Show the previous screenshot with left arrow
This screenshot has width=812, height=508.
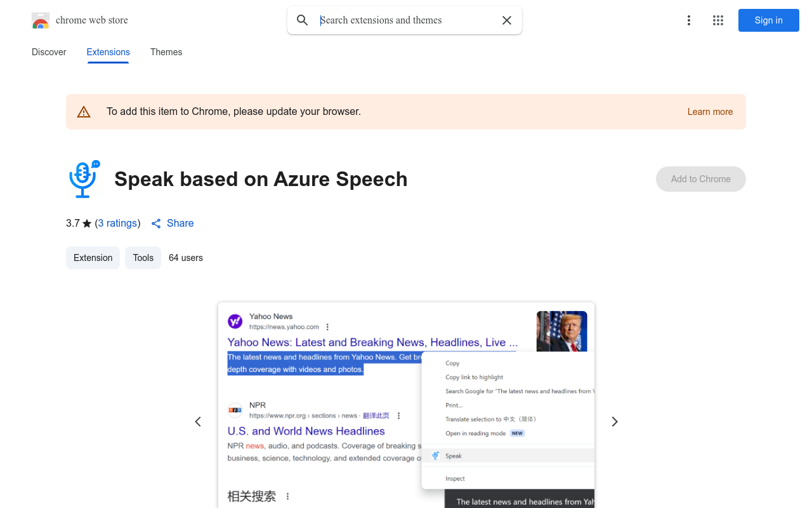(198, 422)
